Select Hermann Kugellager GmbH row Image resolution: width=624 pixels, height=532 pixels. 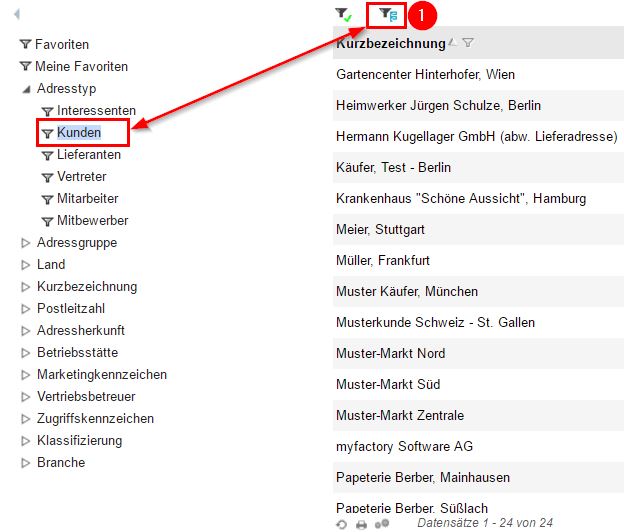click(x=478, y=136)
